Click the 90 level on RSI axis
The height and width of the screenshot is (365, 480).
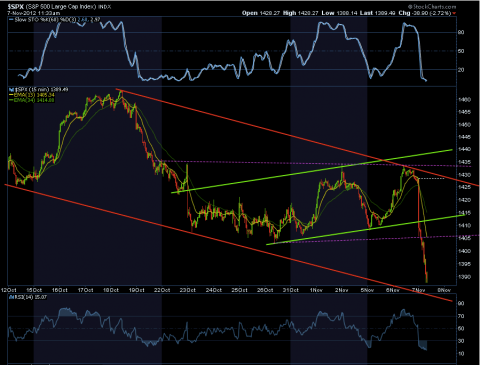[x=461, y=303]
